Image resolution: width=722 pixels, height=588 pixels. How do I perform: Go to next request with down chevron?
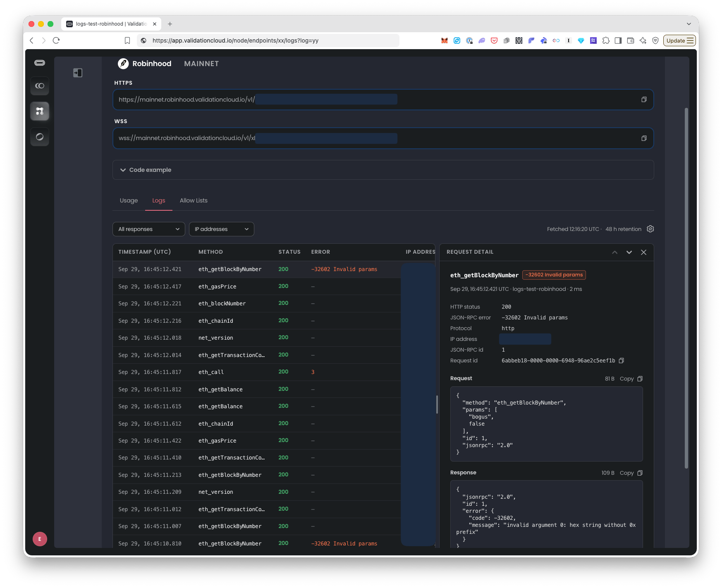point(629,252)
